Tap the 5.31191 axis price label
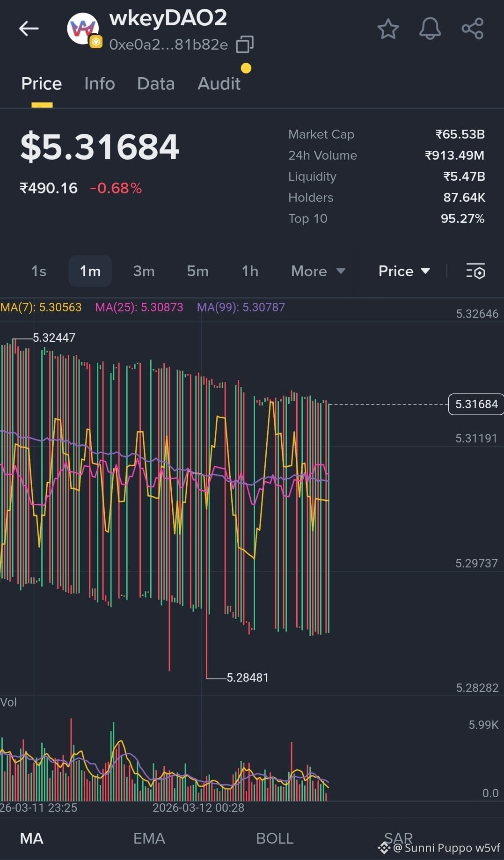 [x=476, y=438]
